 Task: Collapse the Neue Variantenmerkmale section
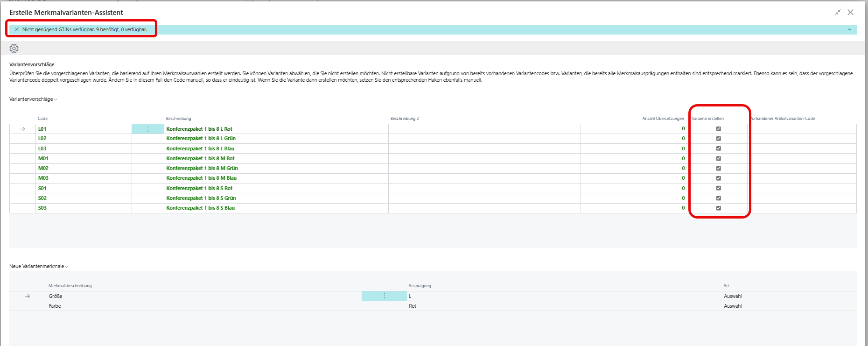39,267
